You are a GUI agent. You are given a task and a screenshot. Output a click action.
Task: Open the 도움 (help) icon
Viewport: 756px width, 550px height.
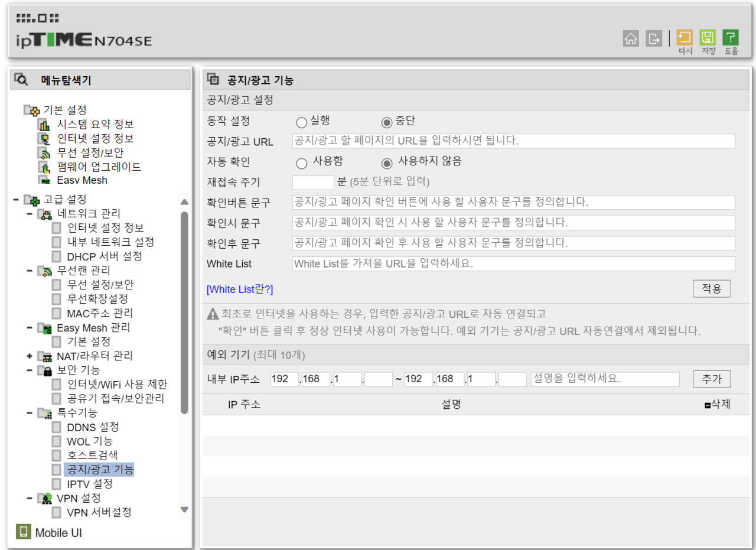click(731, 38)
